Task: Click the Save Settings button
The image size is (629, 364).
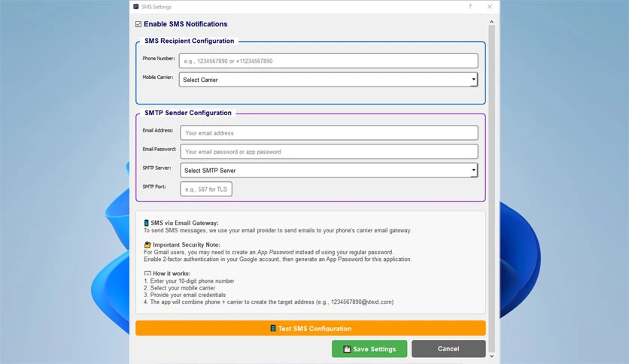Action: [x=369, y=349]
